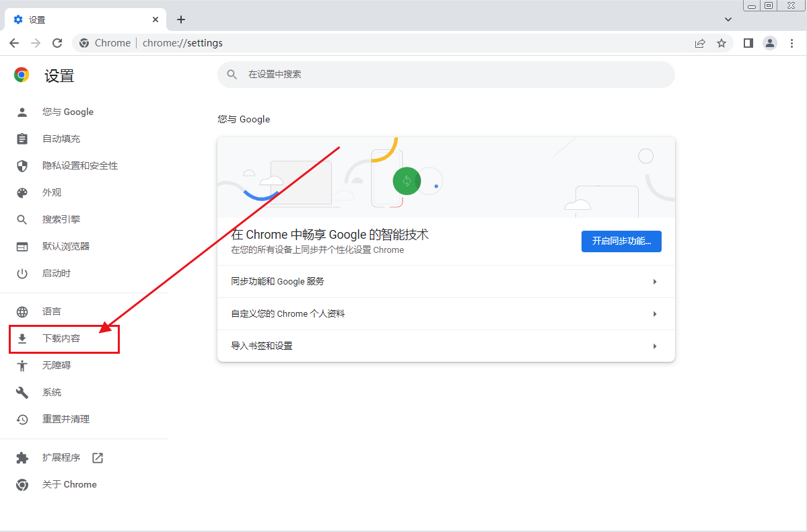Image resolution: width=807 pixels, height=532 pixels.
Task: Open the side panel icon
Action: point(748,43)
